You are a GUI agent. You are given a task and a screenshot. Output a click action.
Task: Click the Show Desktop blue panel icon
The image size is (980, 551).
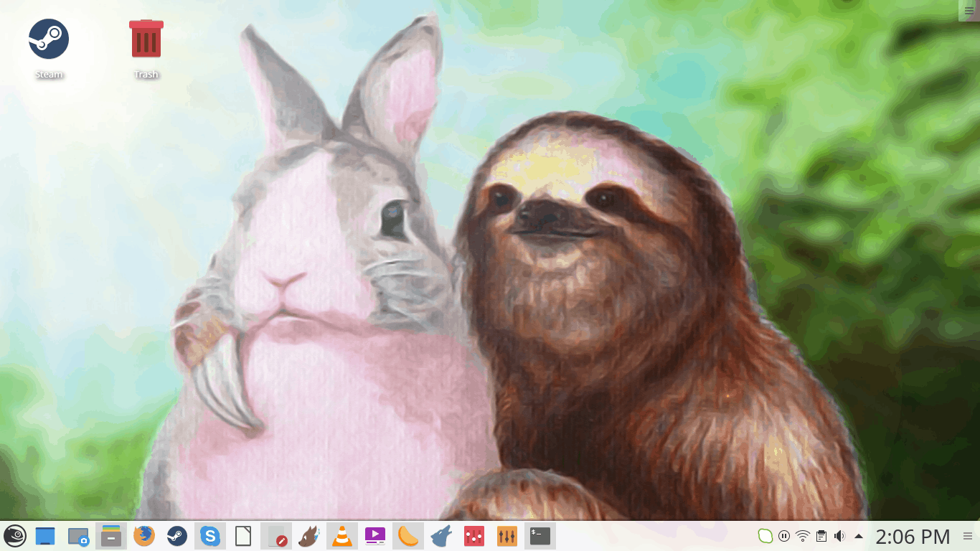tap(45, 536)
